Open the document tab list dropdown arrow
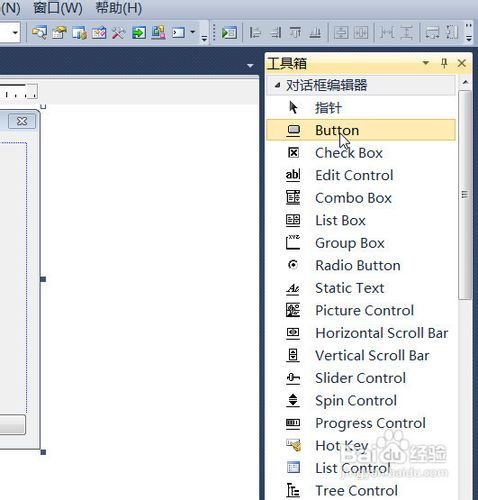This screenshot has width=478, height=500. 250,66
